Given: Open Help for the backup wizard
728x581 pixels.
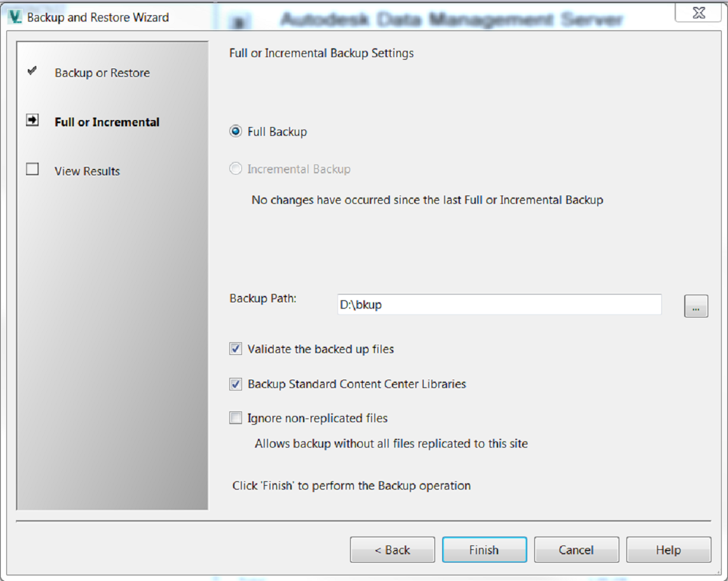Looking at the screenshot, I should click(x=668, y=549).
